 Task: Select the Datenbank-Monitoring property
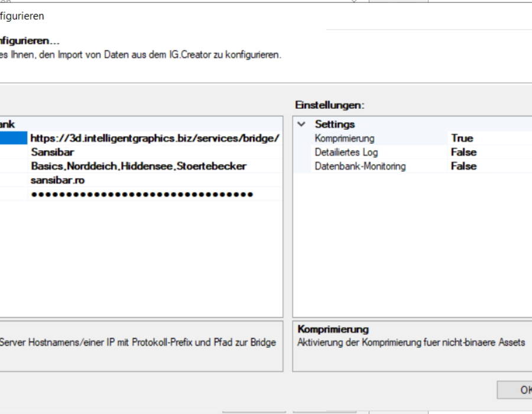point(360,166)
